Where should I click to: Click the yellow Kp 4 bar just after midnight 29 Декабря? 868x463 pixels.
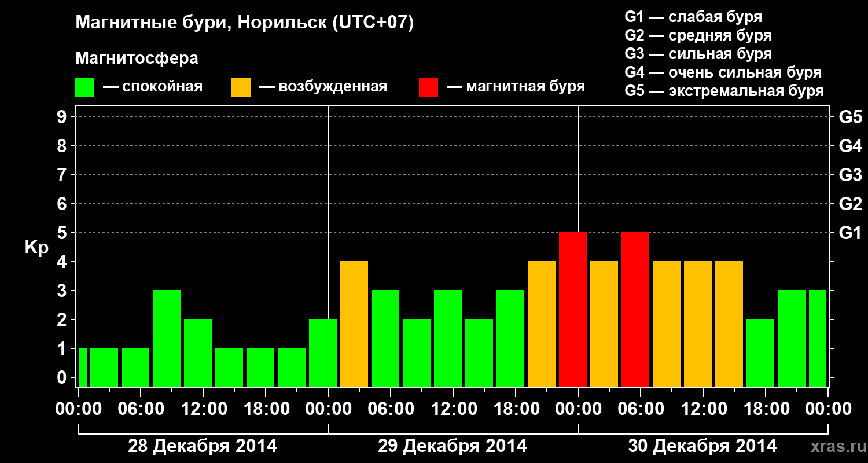click(354, 324)
